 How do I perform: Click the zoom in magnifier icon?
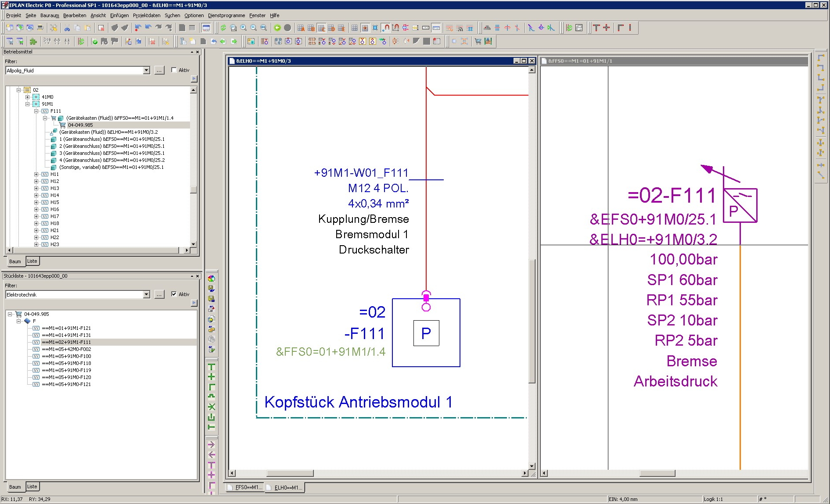(x=243, y=28)
